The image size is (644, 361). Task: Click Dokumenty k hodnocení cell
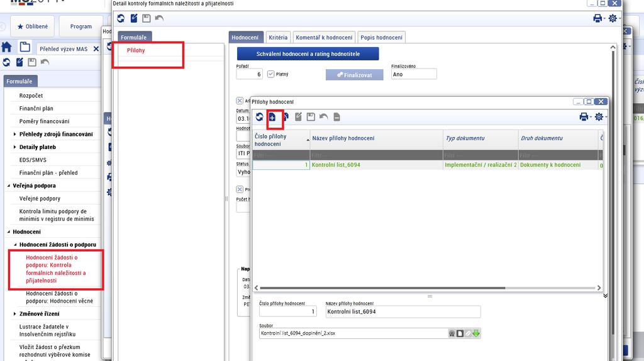[558, 165]
